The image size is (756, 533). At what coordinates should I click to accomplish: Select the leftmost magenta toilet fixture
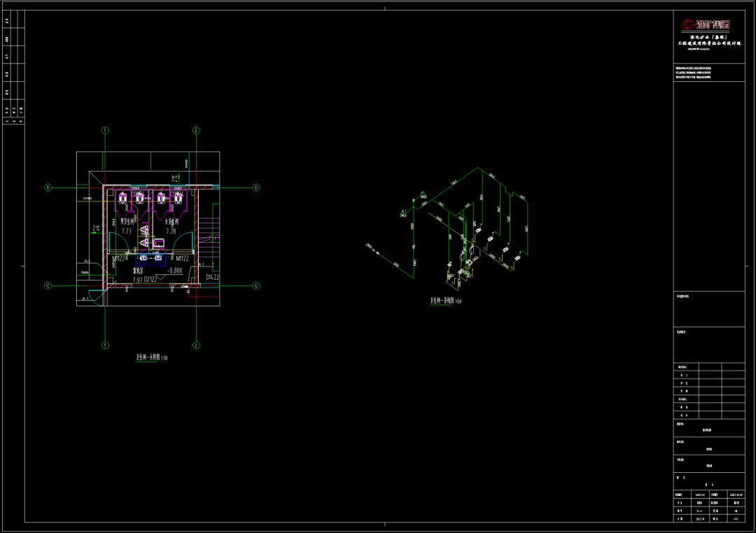click(123, 197)
